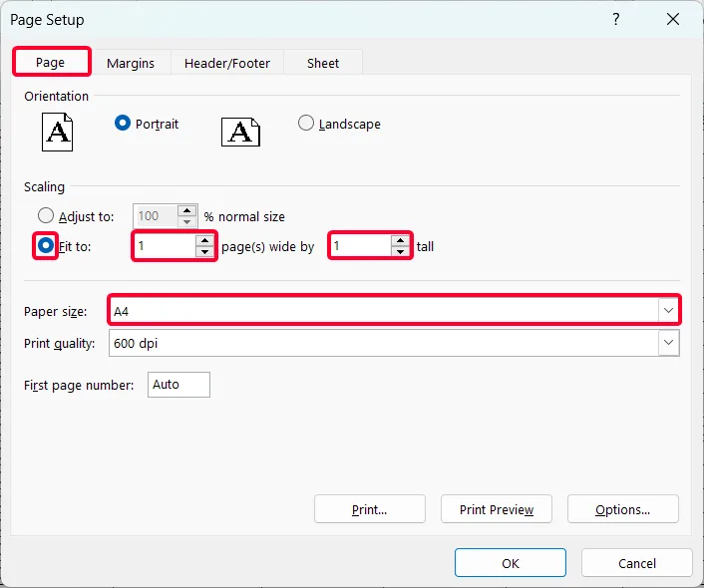Click the 'First page number:' label

tap(79, 385)
